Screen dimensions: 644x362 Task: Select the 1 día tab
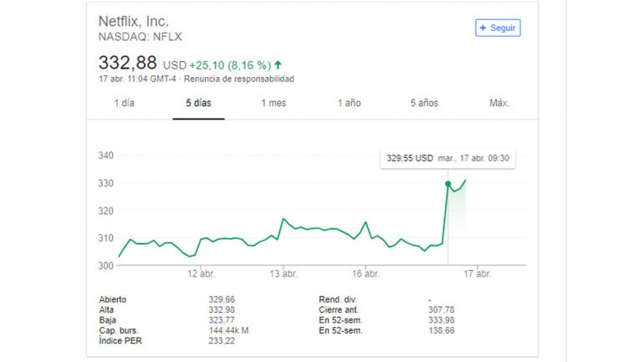point(124,103)
